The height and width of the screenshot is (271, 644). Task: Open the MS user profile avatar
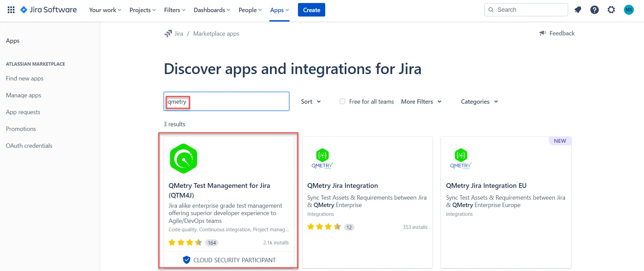point(629,10)
